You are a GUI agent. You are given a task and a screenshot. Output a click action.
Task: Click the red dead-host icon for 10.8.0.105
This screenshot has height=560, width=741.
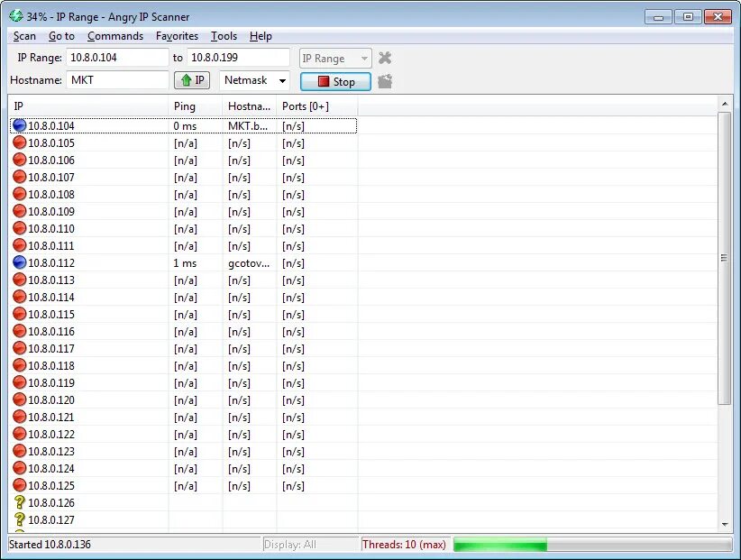[19, 142]
